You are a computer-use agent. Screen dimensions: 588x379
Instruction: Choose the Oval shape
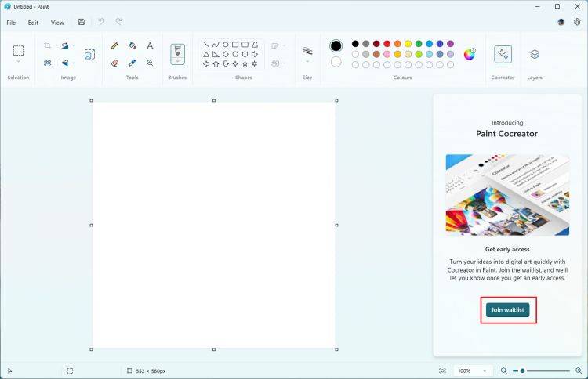tap(225, 45)
